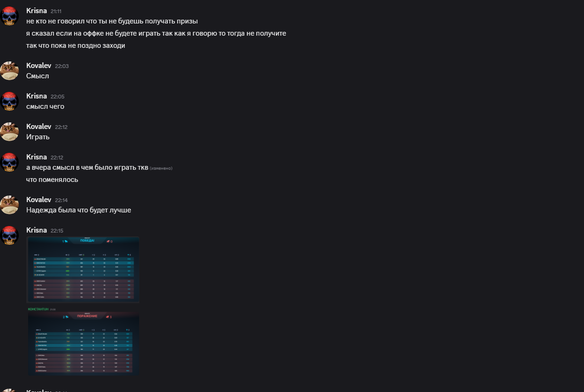
Task: Click Kovalev's avatar beside the "Играть" message
Action: [9, 132]
